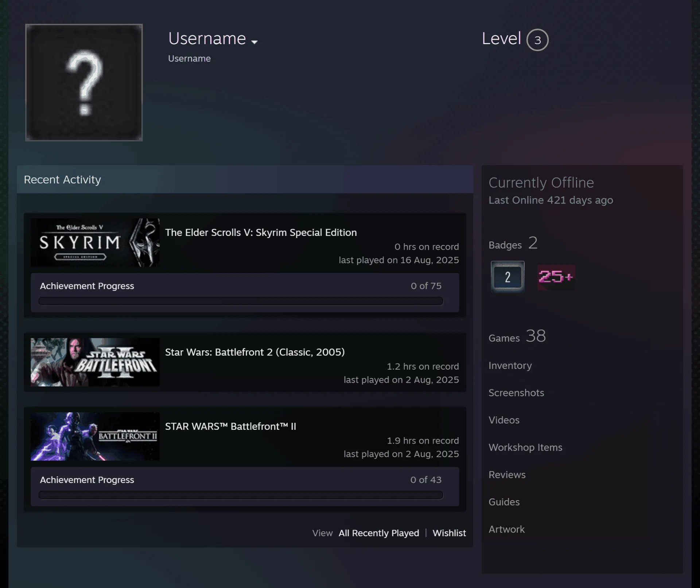Image resolution: width=700 pixels, height=588 pixels.
Task: Click '0 of 75' achievement count
Action: click(x=426, y=286)
